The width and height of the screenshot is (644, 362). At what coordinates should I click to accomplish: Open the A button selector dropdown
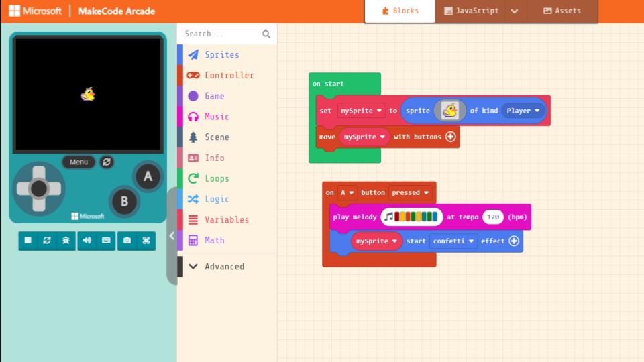347,192
